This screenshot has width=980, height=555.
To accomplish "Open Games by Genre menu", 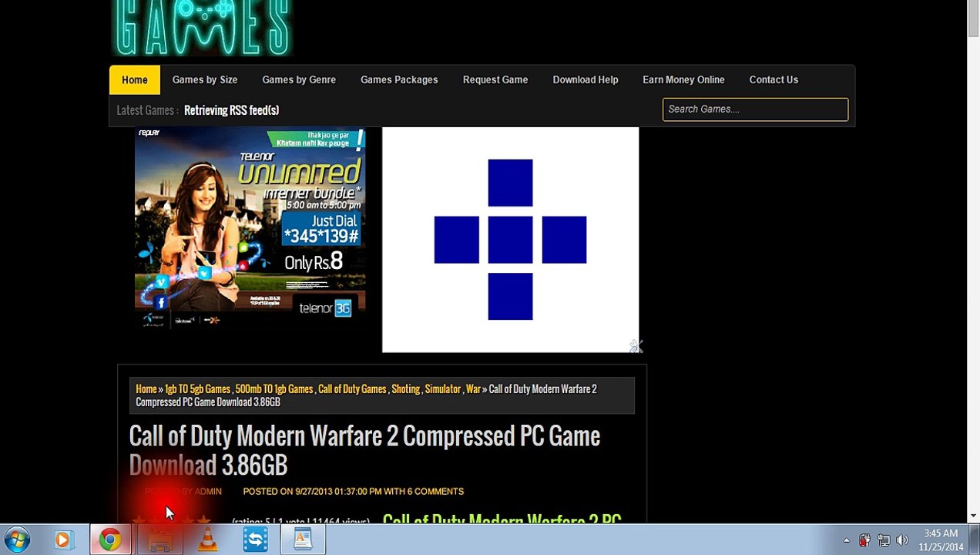I will [x=299, y=80].
